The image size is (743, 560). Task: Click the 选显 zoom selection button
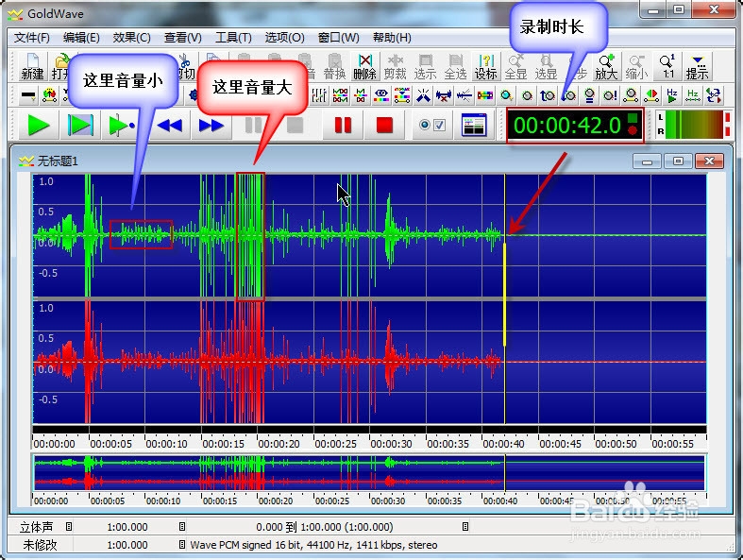coord(546,66)
